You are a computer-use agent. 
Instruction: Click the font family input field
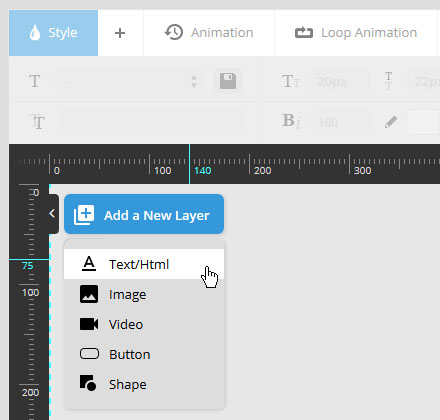coord(150,122)
